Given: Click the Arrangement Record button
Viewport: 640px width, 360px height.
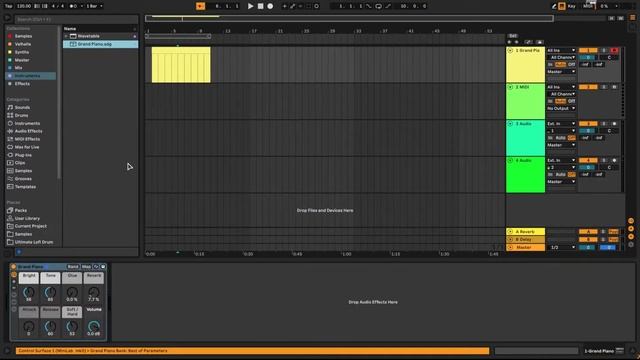Looking at the screenshot, I should tap(270, 6).
